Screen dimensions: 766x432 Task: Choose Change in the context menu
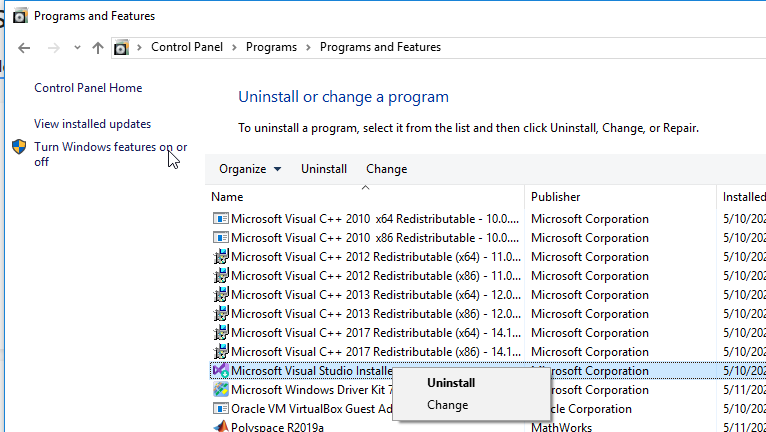point(447,405)
